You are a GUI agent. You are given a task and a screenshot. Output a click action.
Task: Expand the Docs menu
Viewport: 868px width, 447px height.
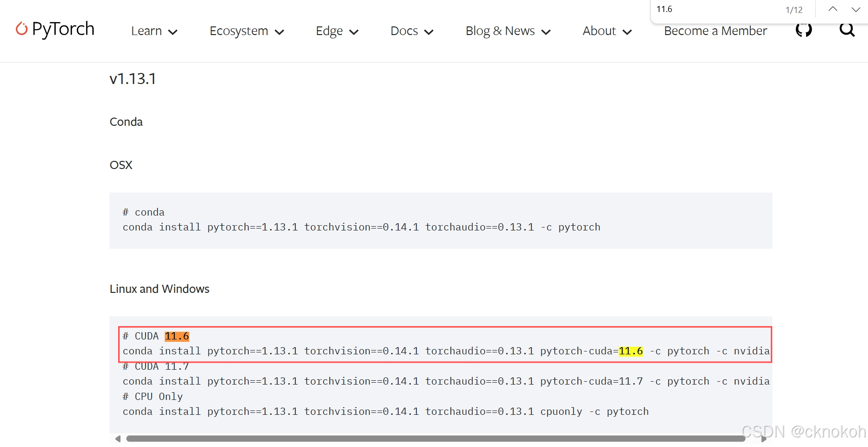[412, 31]
